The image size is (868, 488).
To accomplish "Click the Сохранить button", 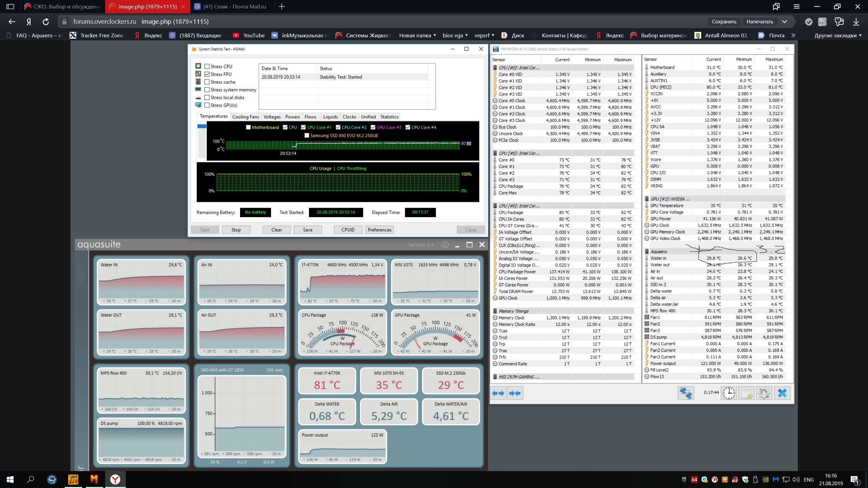I will point(724,22).
